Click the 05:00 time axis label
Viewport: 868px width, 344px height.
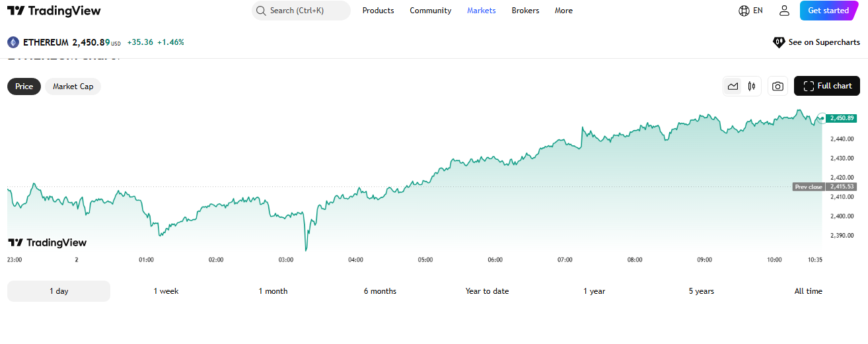425,260
